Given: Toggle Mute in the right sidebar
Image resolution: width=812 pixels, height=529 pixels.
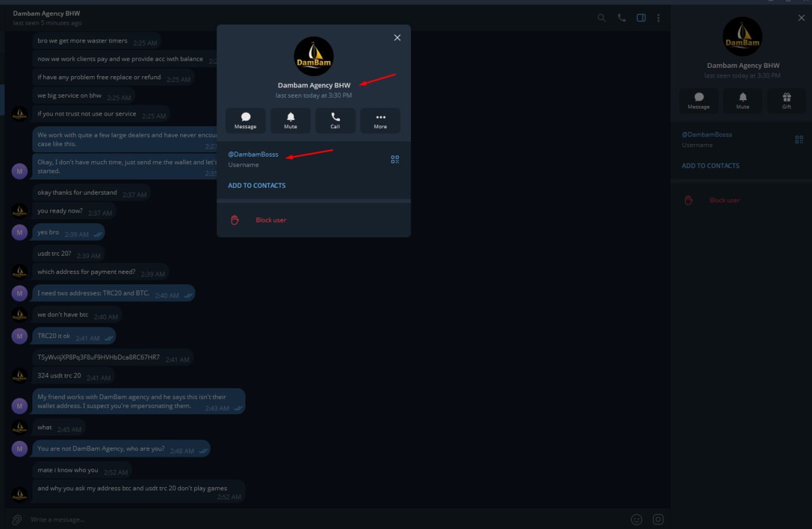Looking at the screenshot, I should [x=743, y=101].
